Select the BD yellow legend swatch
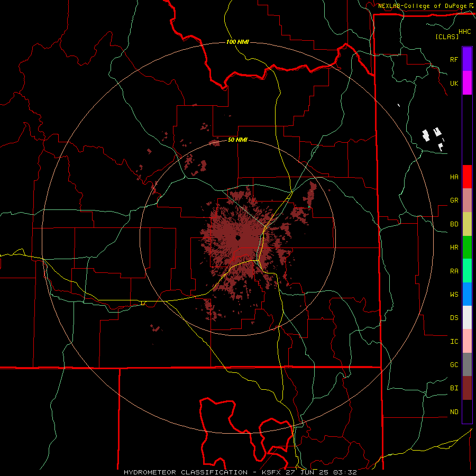The image size is (476, 476). 467,224
